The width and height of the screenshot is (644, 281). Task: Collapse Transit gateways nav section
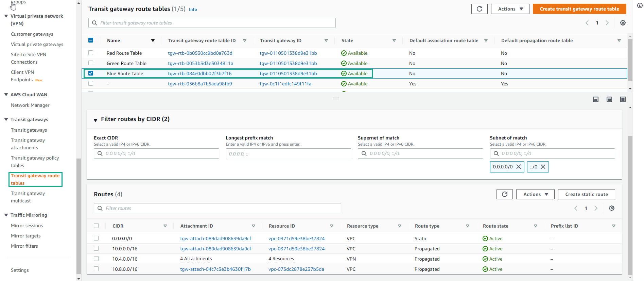(6, 119)
